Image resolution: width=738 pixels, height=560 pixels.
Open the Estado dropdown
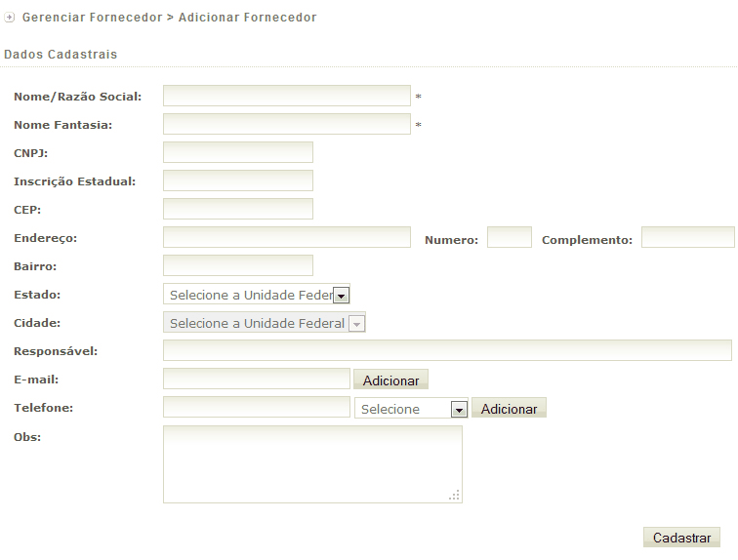coord(257,295)
